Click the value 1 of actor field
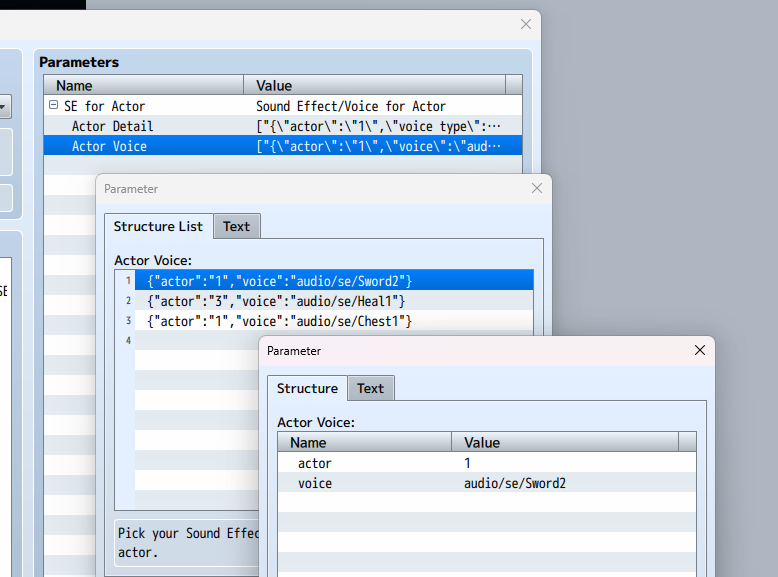778x577 pixels. [x=467, y=463]
